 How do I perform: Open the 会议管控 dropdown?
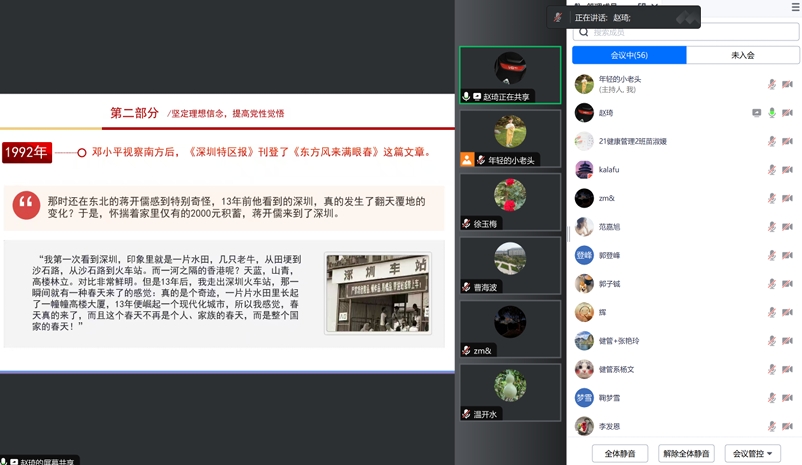[753, 453]
